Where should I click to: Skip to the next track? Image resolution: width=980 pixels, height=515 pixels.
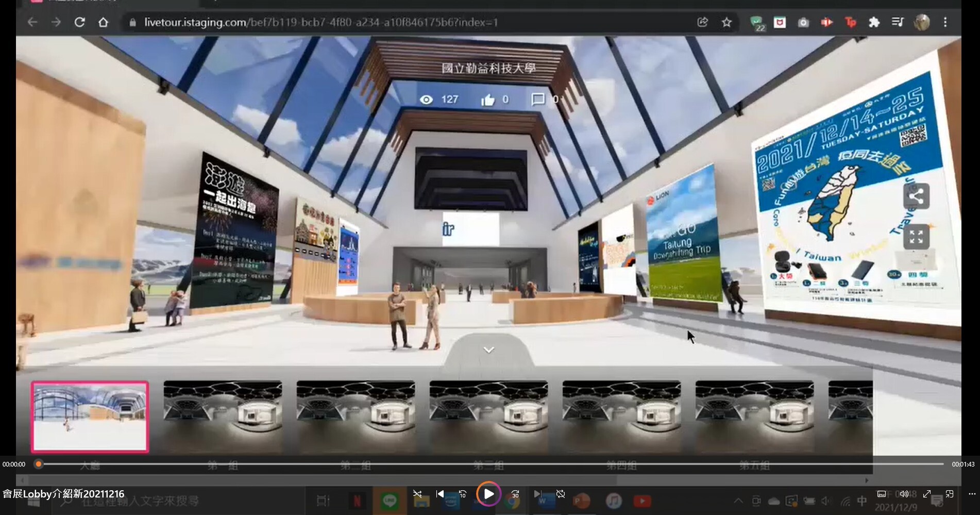coord(537,494)
